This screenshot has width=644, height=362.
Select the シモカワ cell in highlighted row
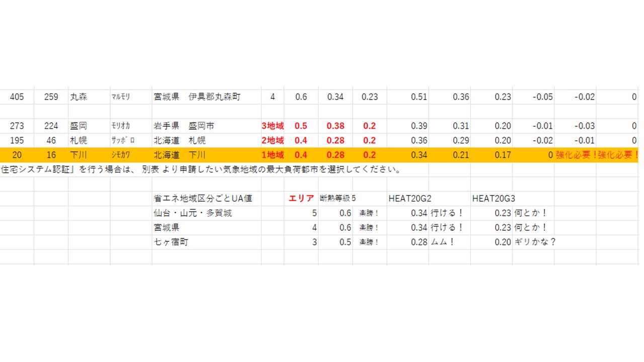[123, 155]
